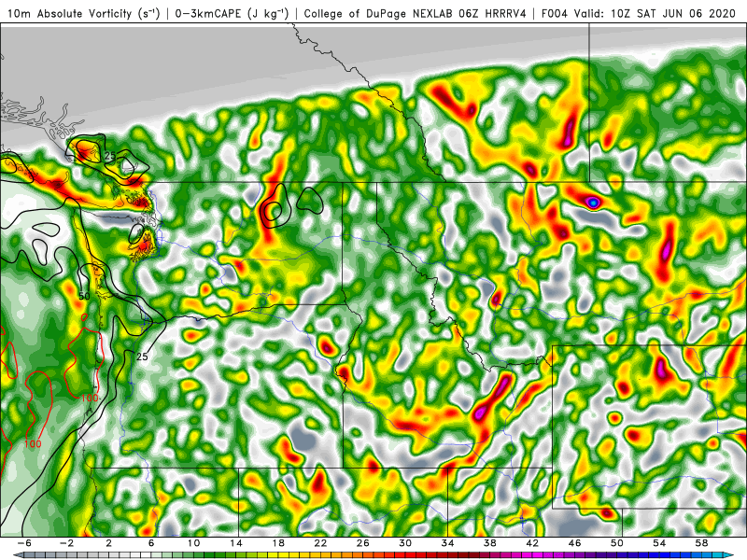747x560 pixels.
Task: Click the '22' color bar label
Action: click(x=320, y=543)
